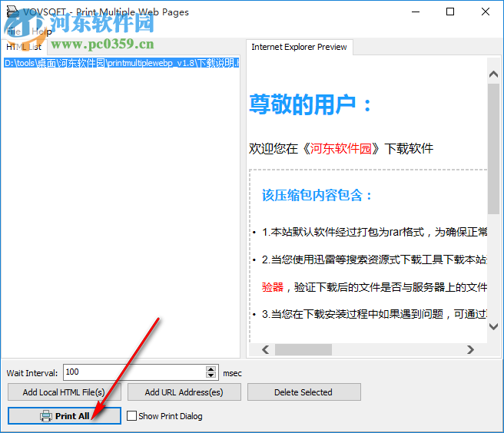The height and width of the screenshot is (433, 504).
Task: Enable the Show Print Dialog checkbox
Action: 131,415
